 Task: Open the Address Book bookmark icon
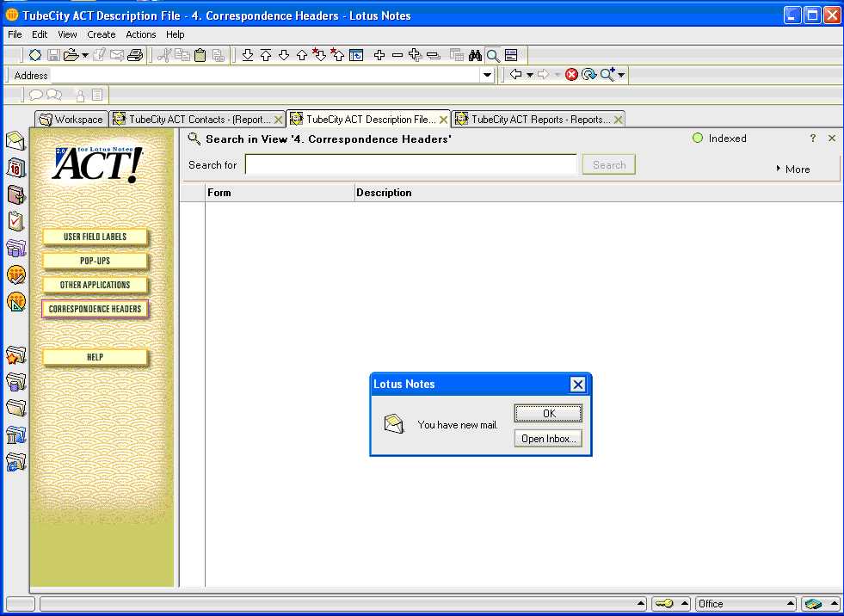tap(15, 194)
